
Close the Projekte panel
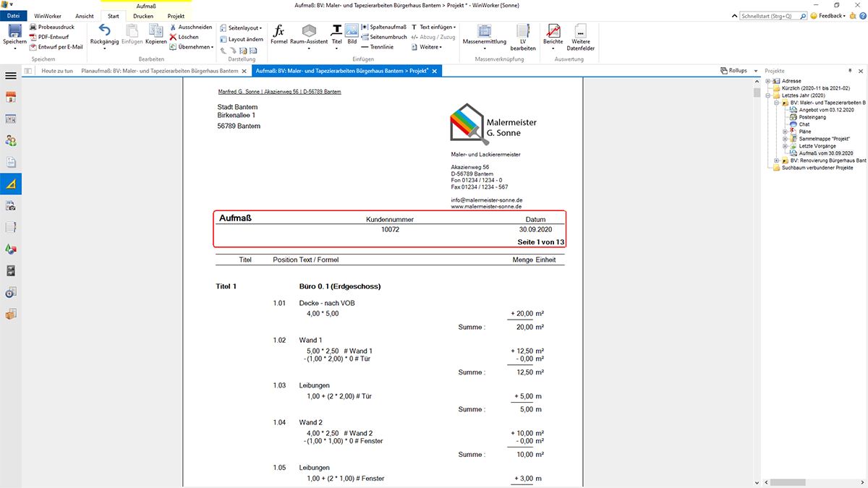[861, 71]
